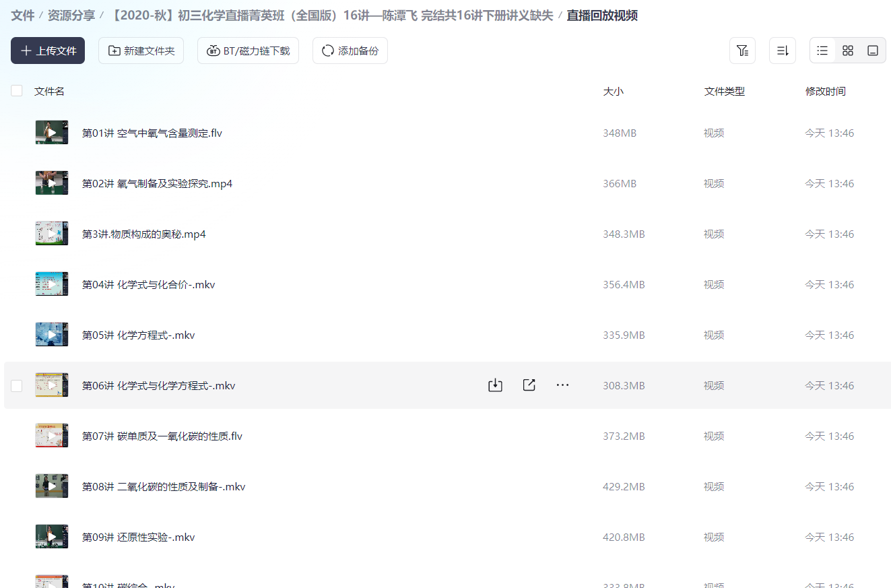891x588 pixels.
Task: Open 第09讲 还原性实验 video file
Action: [x=141, y=537]
